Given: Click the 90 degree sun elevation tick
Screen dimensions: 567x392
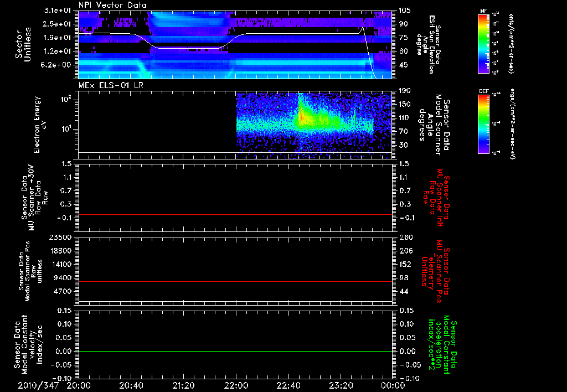Looking at the screenshot, I should pos(404,24).
